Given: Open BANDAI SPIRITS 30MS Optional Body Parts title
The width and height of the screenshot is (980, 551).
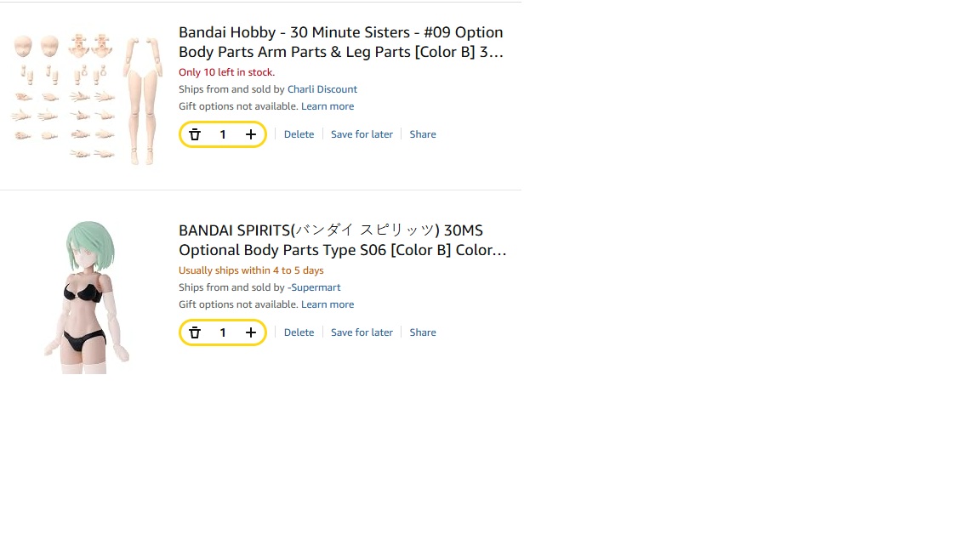Looking at the screenshot, I should (343, 240).
